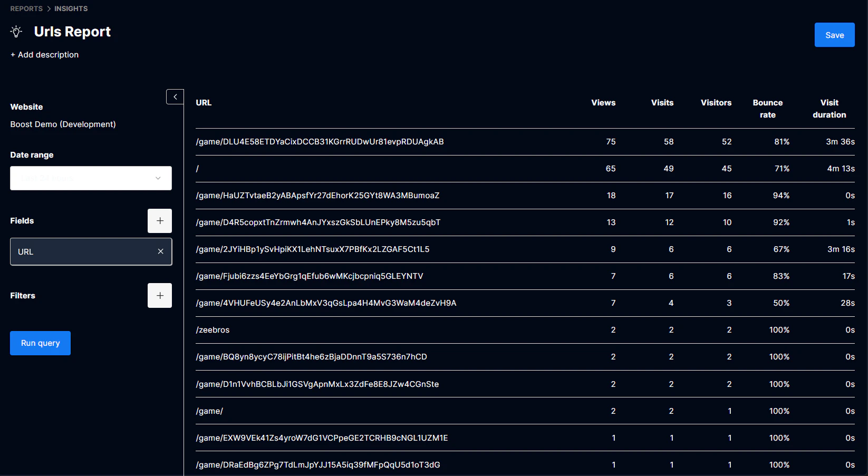Image resolution: width=868 pixels, height=476 pixels.
Task: Sort the table by the Views column
Action: [x=603, y=103]
